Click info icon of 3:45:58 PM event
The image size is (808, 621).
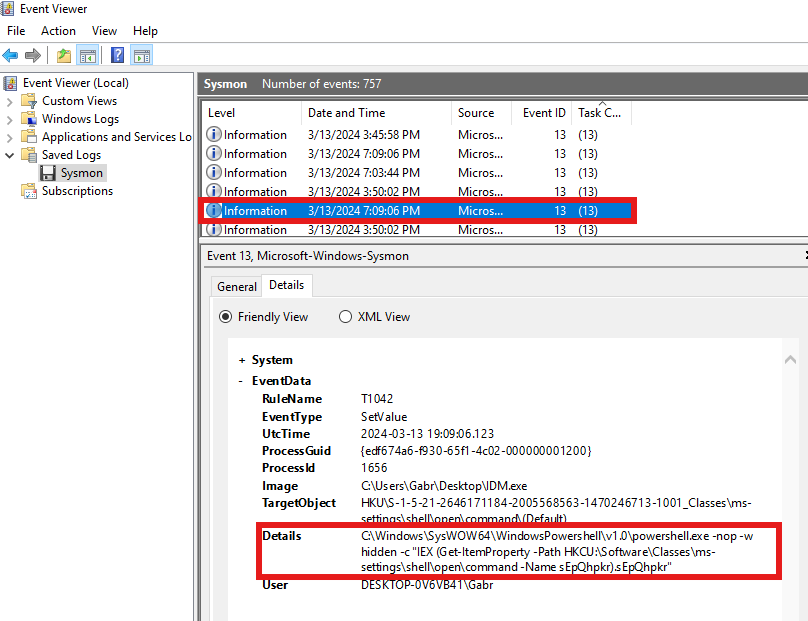214,135
